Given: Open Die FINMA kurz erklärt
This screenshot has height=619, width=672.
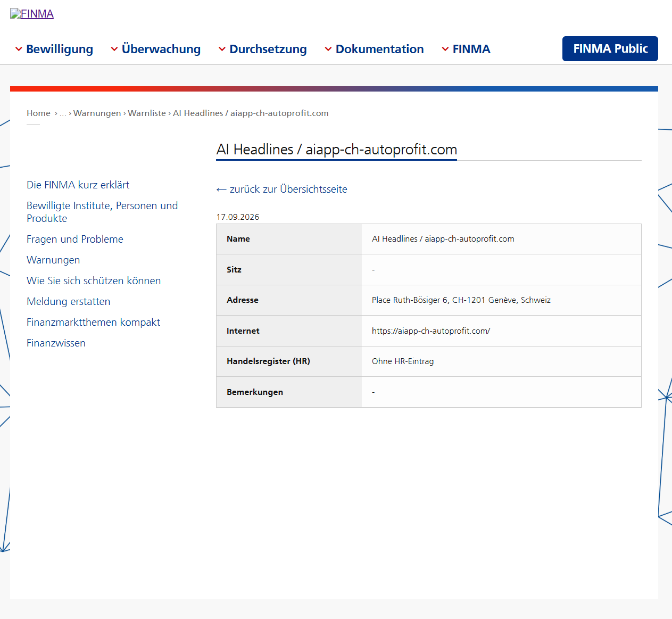Looking at the screenshot, I should pos(78,185).
